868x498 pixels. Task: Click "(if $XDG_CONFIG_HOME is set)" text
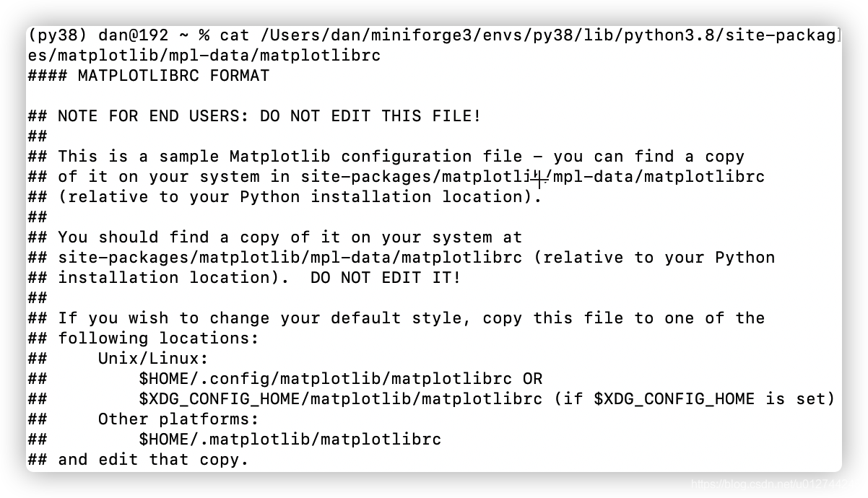(695, 398)
